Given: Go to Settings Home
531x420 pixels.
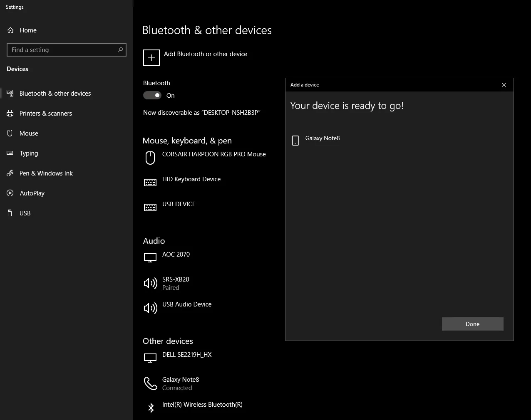Looking at the screenshot, I should pyautogui.click(x=28, y=30).
